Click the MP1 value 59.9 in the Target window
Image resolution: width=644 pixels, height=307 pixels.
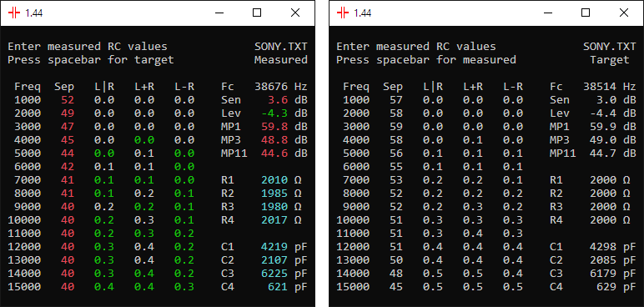pyautogui.click(x=603, y=127)
